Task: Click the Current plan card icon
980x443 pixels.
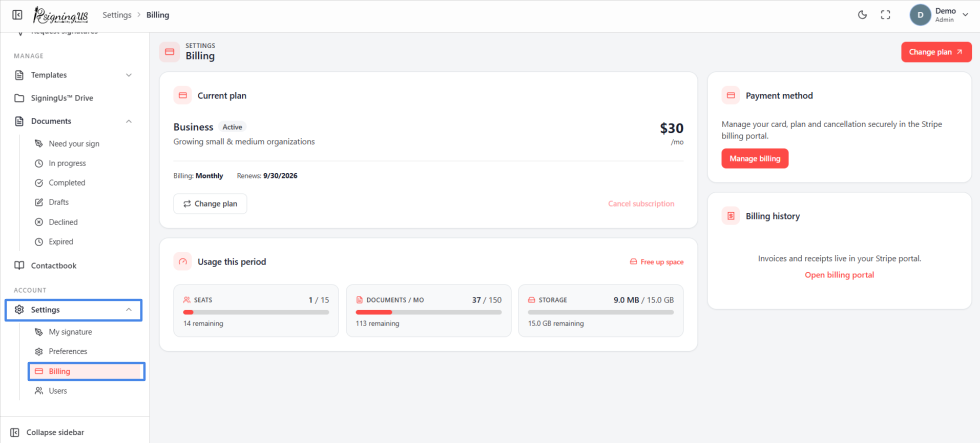Action: (x=182, y=95)
